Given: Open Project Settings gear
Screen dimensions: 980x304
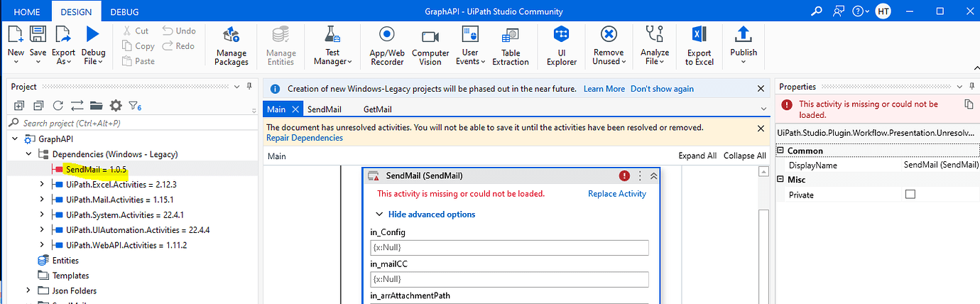Looking at the screenshot, I should point(116,105).
